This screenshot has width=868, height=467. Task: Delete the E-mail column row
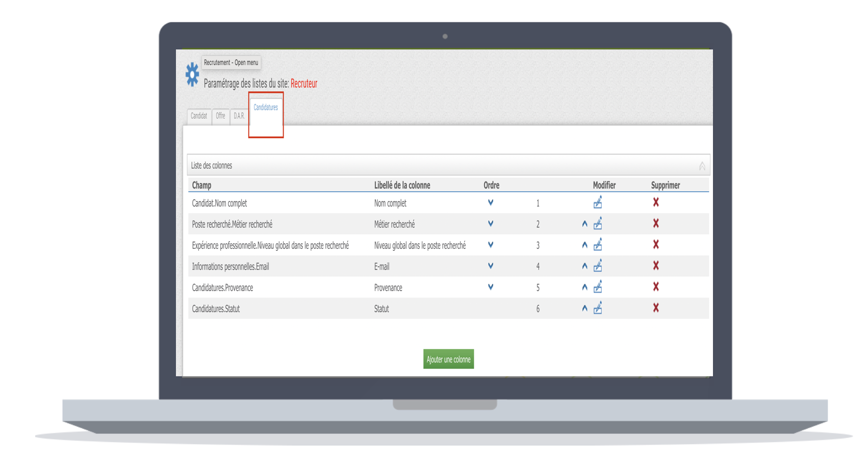(x=656, y=266)
